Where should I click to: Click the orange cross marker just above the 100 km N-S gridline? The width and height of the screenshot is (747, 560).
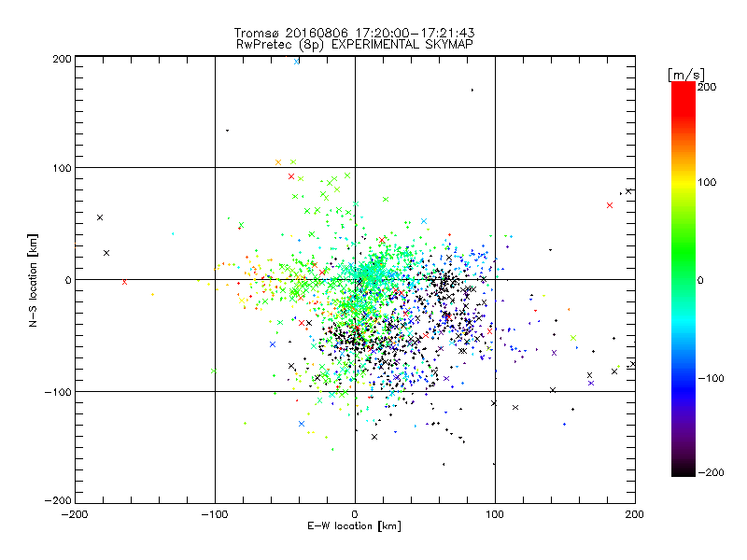click(278, 162)
